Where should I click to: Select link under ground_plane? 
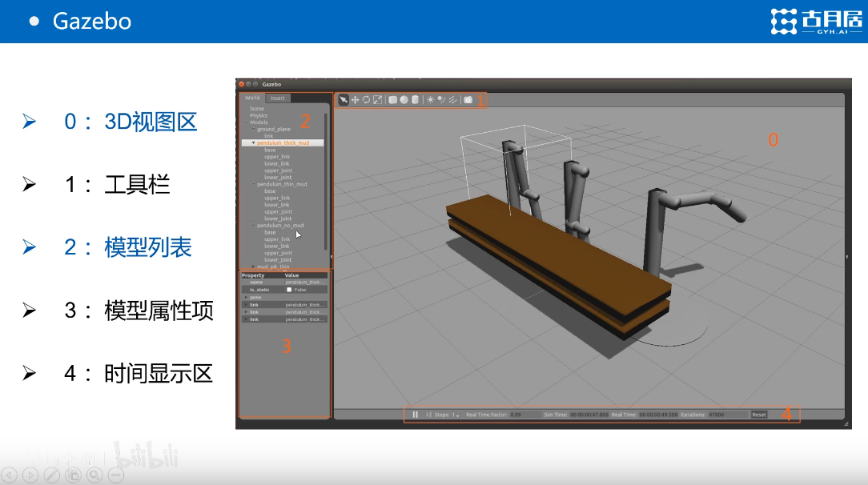268,136
